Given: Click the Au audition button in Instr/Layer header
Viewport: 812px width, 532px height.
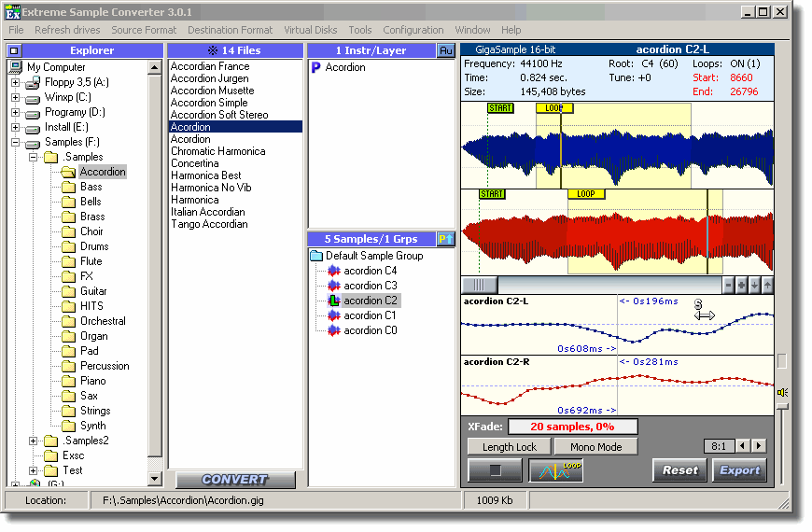Looking at the screenshot, I should 446,50.
